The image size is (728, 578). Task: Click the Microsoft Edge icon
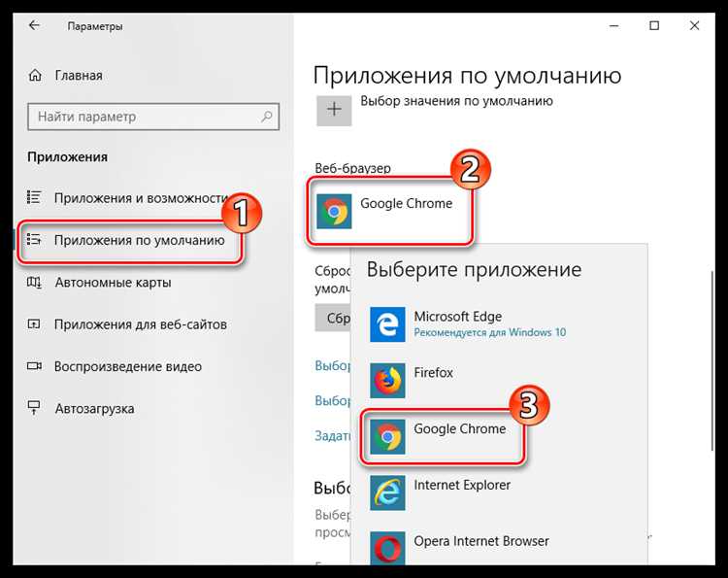tap(387, 324)
